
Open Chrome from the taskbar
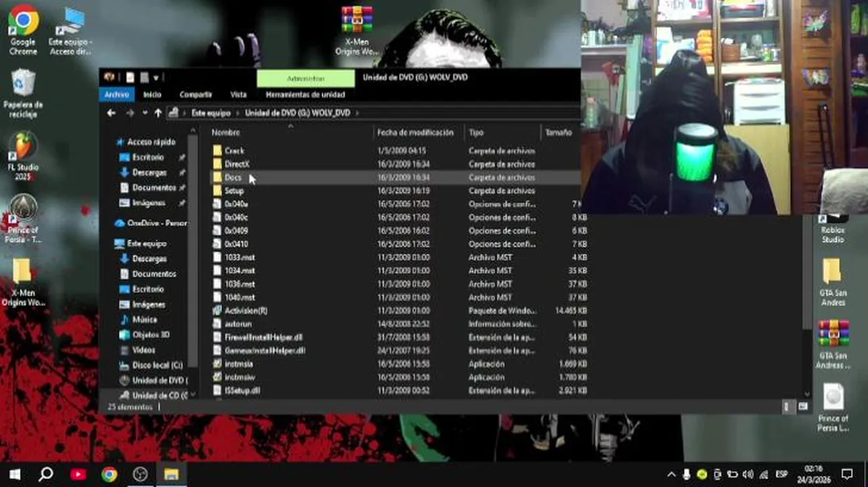click(x=110, y=474)
